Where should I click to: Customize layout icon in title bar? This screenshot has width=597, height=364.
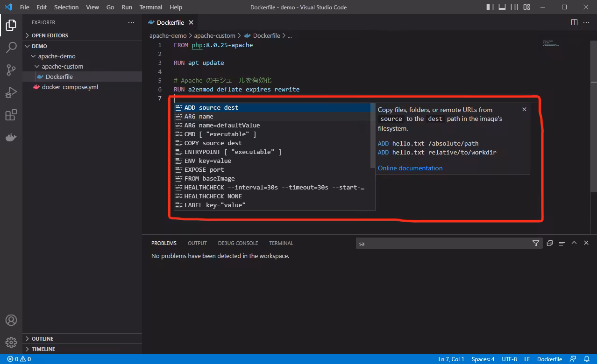[x=527, y=7]
